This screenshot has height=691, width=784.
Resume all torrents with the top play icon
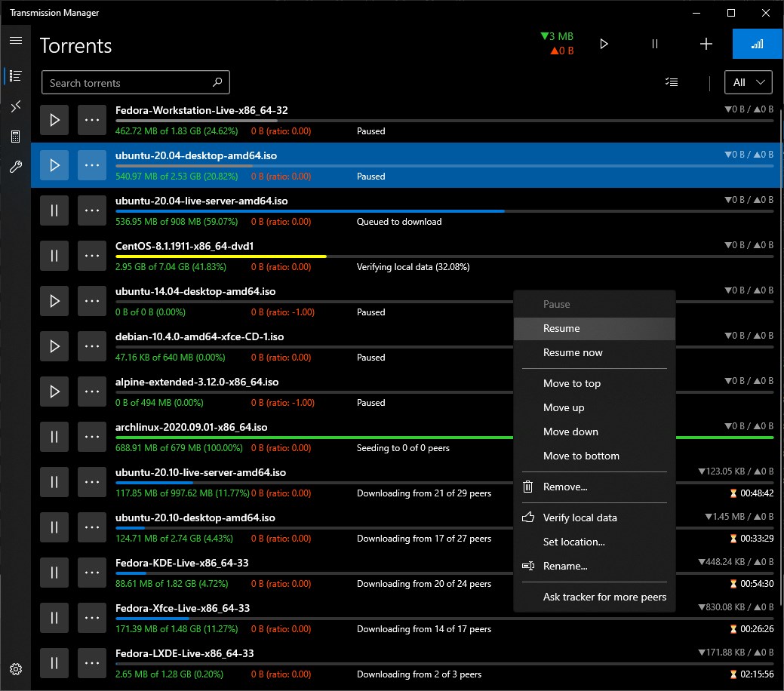point(604,44)
